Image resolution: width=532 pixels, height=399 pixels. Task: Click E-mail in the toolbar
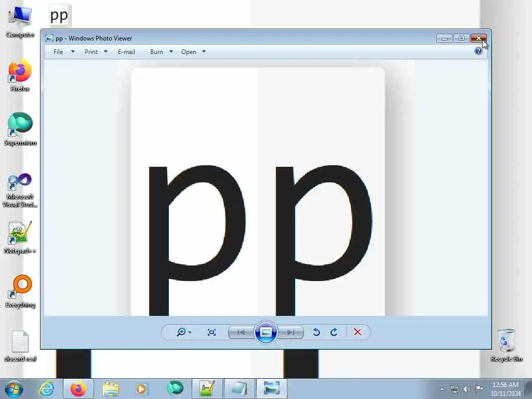[127, 52]
